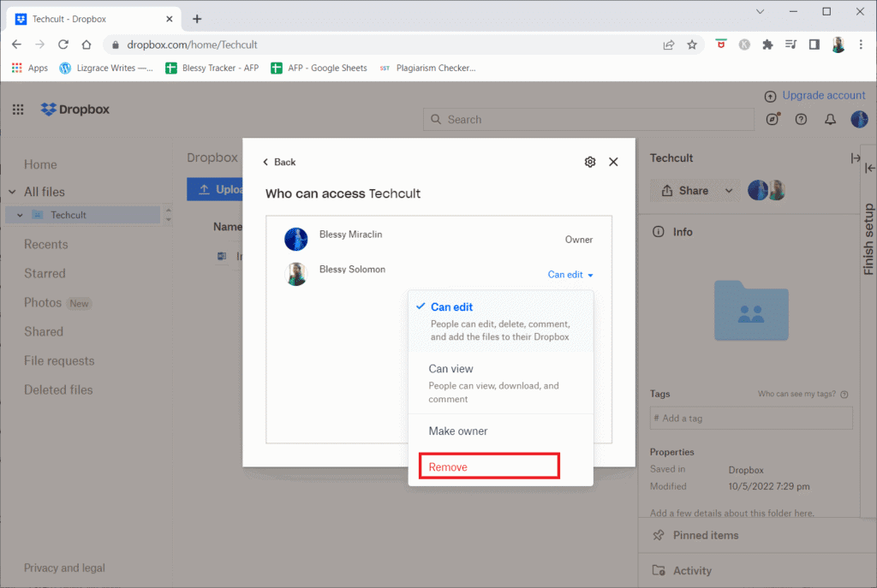Open the Activity section icon in right panel
This screenshot has height=588, width=877.
[658, 570]
